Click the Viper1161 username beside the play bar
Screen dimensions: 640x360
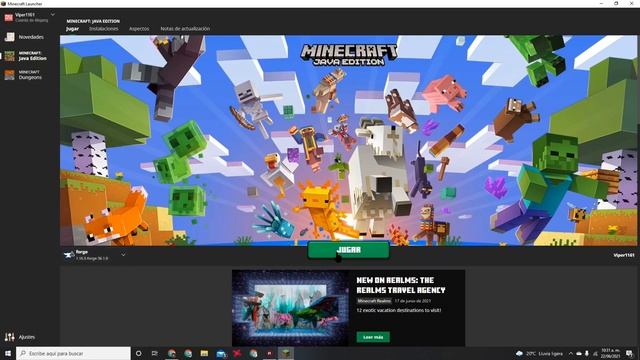tap(624, 255)
